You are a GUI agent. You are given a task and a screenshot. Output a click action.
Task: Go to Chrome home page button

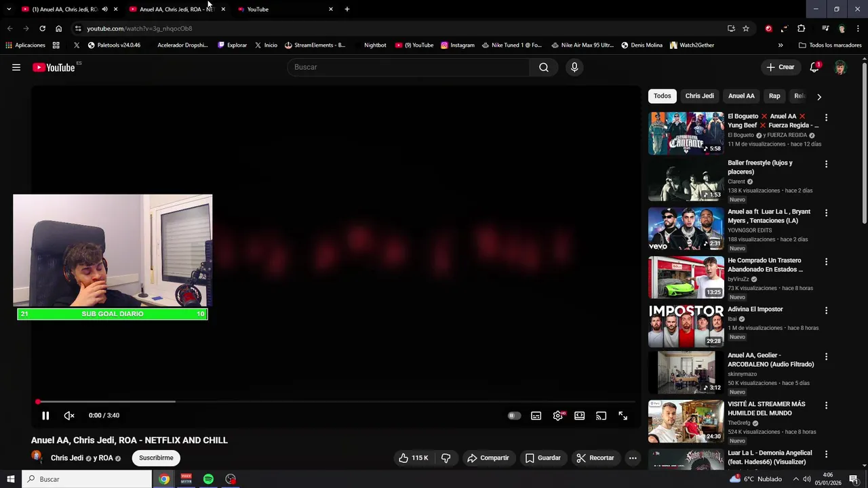(58, 28)
